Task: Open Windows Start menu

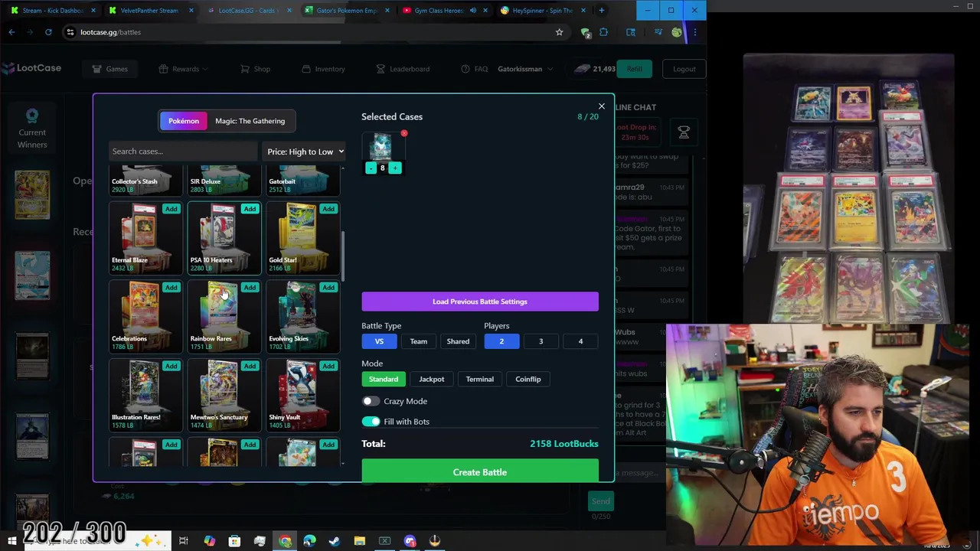Action: (11, 541)
